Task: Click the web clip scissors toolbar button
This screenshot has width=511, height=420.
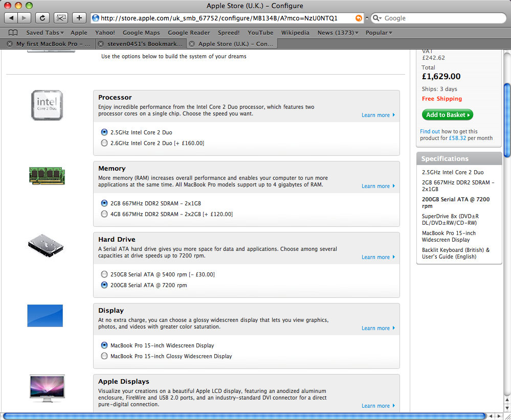Action: point(61,18)
